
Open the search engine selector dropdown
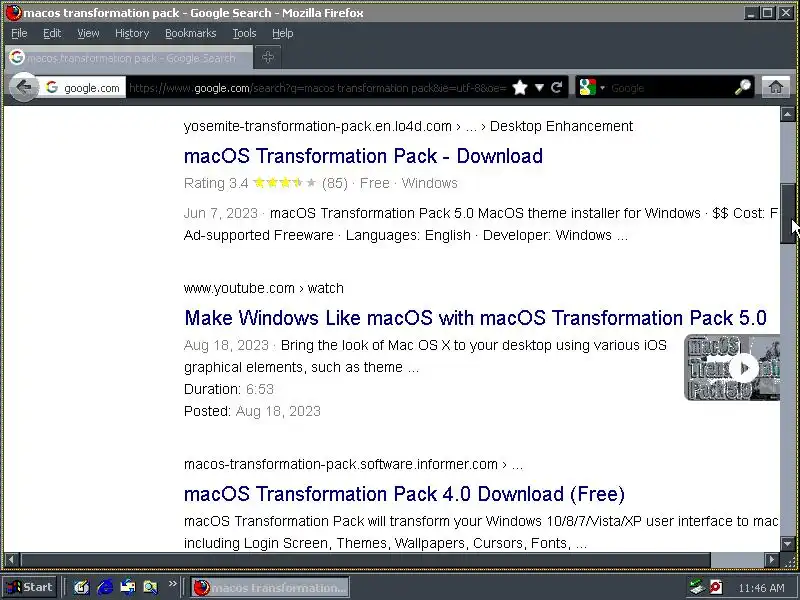click(592, 88)
